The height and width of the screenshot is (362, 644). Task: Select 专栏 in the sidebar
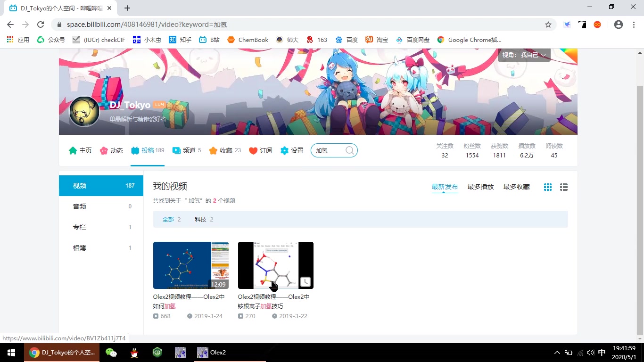(101, 227)
